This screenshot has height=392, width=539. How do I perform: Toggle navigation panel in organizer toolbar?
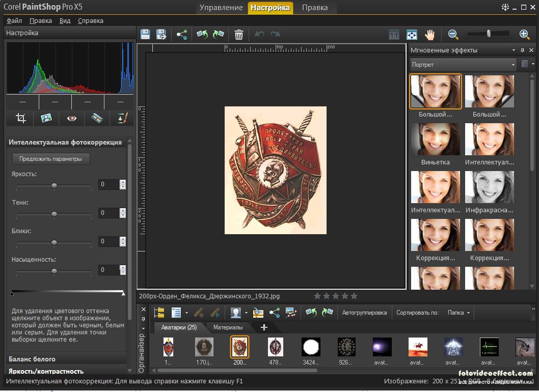point(159,313)
